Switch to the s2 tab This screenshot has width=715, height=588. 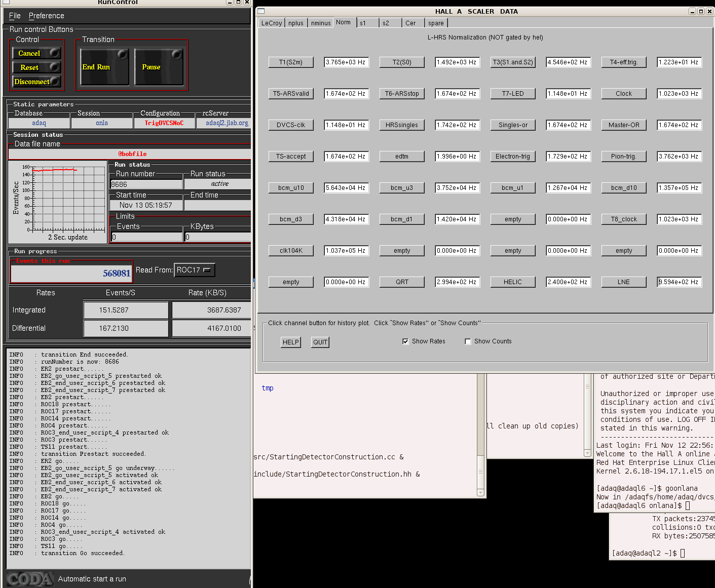390,23
